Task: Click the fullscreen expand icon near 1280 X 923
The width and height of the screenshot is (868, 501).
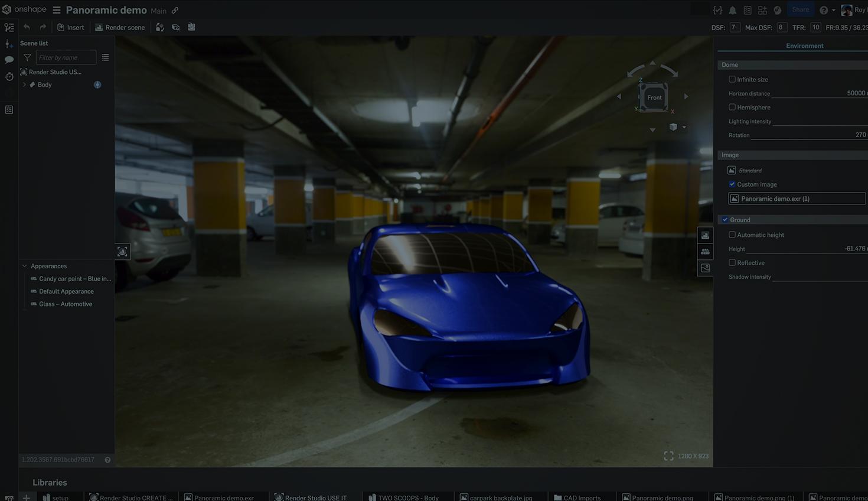Action: 668,456
